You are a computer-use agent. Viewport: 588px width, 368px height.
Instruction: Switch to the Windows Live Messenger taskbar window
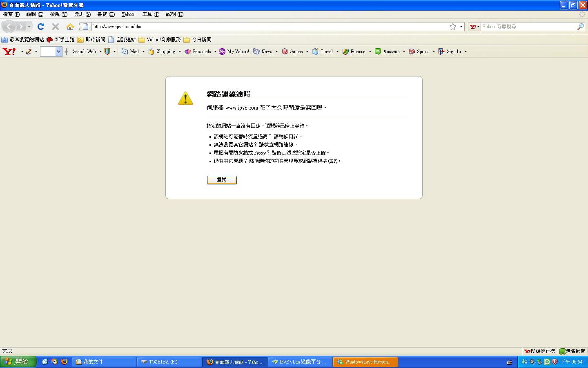[365, 362]
